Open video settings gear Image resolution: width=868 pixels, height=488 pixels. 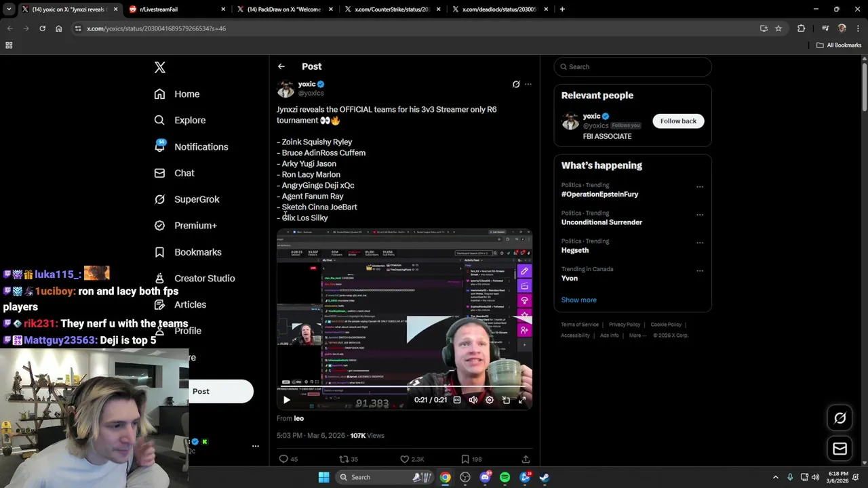click(490, 400)
